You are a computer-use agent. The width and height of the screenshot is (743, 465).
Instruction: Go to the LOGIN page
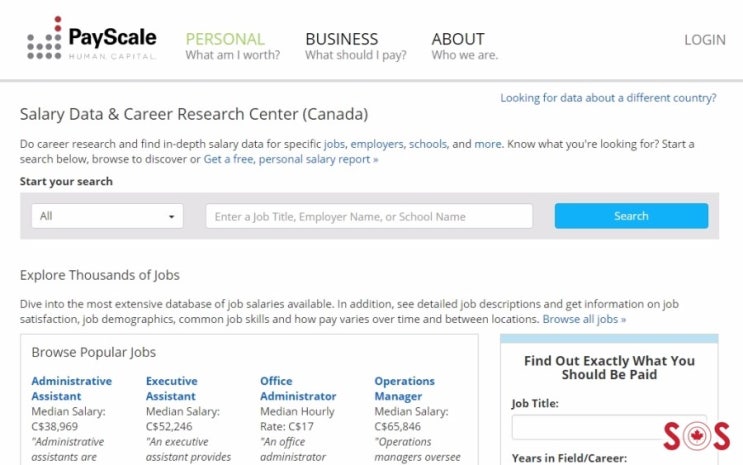click(x=705, y=40)
